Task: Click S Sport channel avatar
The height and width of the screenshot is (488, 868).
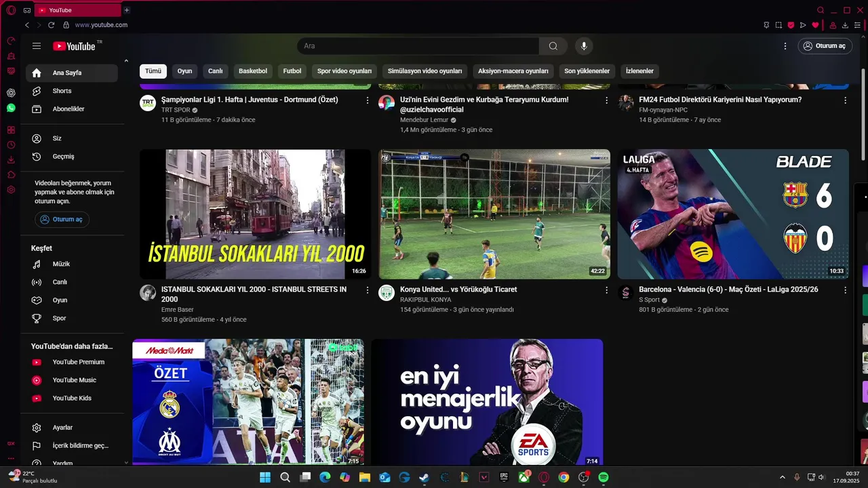Action: pyautogui.click(x=625, y=293)
